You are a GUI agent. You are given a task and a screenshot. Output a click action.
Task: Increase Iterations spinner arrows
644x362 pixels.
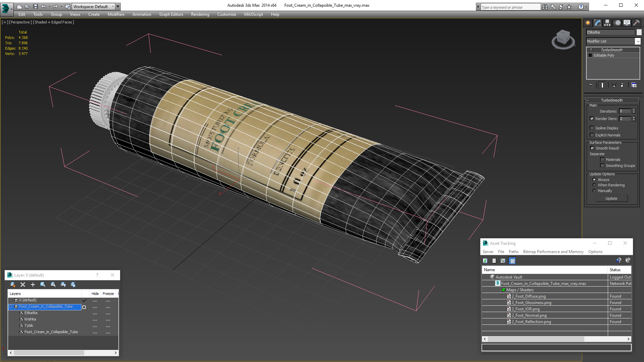634,111
